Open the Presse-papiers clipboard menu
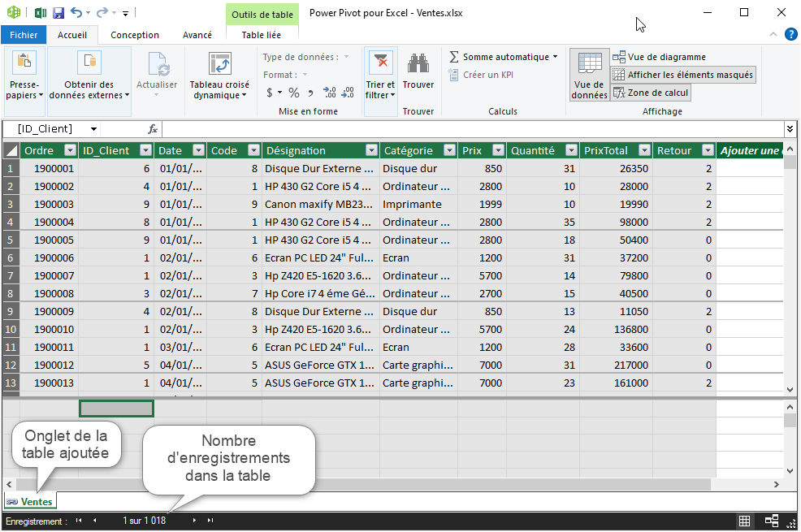 (x=24, y=80)
